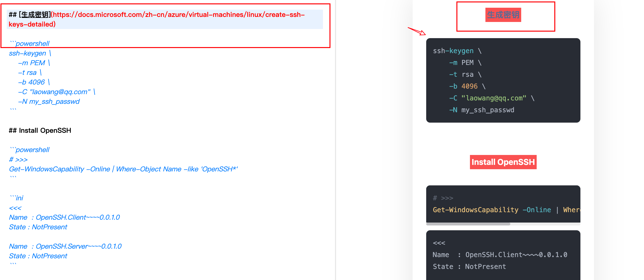Click the <<< marker in the preview code block
This screenshot has height=280, width=644.
tap(439, 243)
